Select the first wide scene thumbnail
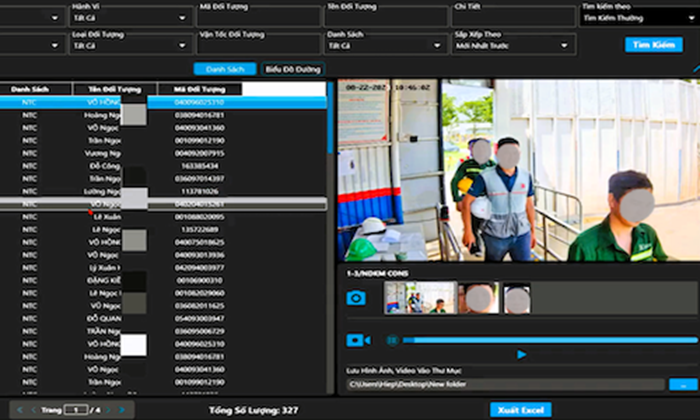The width and height of the screenshot is (700, 420). tap(420, 297)
